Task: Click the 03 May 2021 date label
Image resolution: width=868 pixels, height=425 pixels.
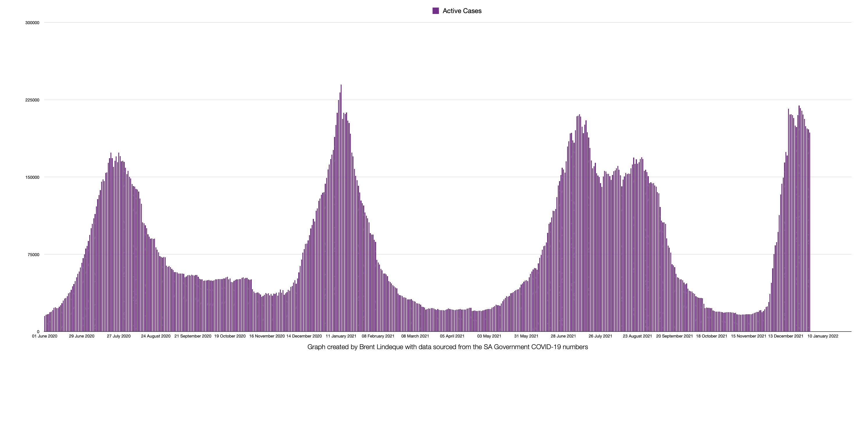Action: [489, 336]
